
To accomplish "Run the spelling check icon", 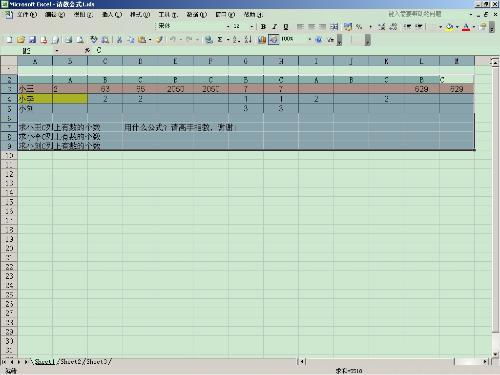I will 94,40.
